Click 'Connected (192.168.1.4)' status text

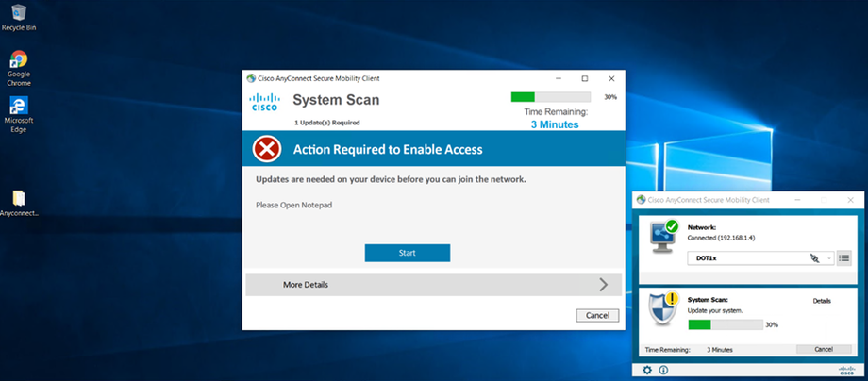722,238
